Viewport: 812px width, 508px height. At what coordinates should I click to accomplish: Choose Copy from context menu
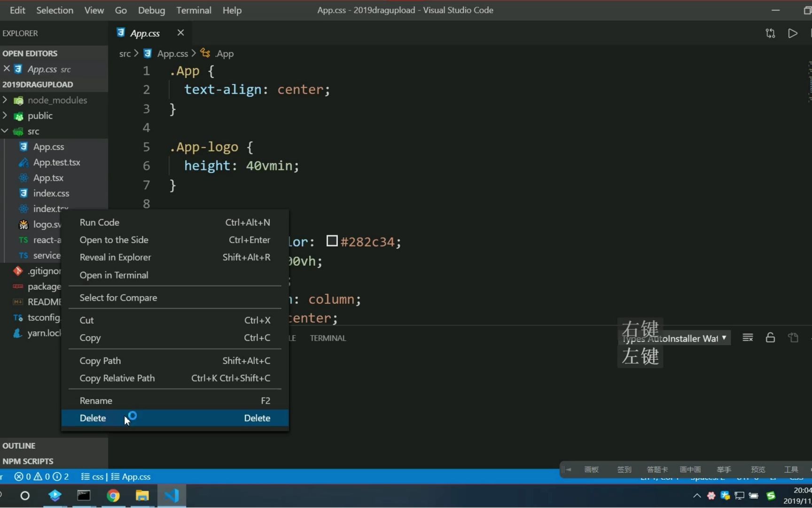(x=175, y=338)
